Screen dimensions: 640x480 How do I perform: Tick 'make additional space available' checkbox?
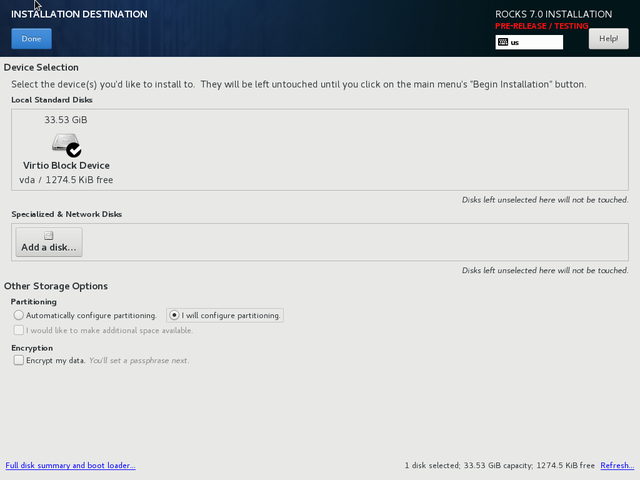[x=19, y=330]
